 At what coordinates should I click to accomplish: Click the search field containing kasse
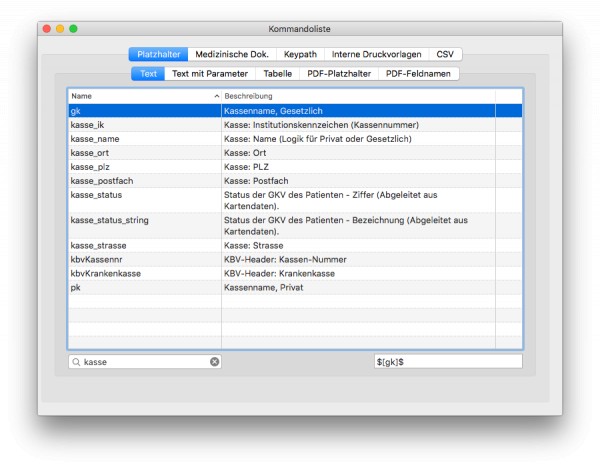tap(145, 362)
